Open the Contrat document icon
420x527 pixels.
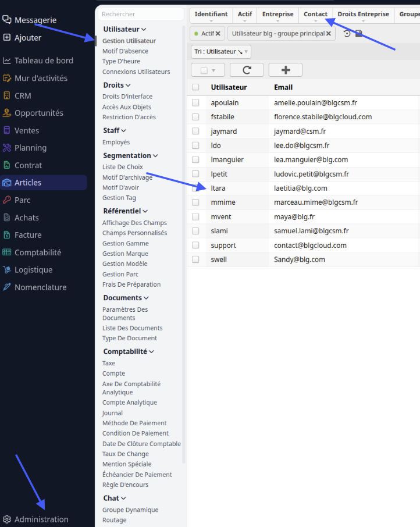coord(7,165)
